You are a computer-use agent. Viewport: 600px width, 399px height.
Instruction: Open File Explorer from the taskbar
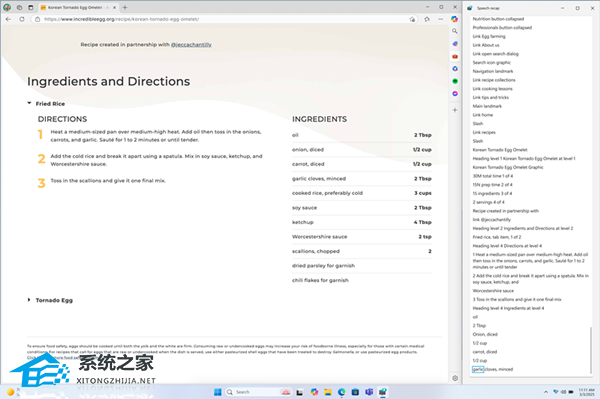tap(328, 392)
